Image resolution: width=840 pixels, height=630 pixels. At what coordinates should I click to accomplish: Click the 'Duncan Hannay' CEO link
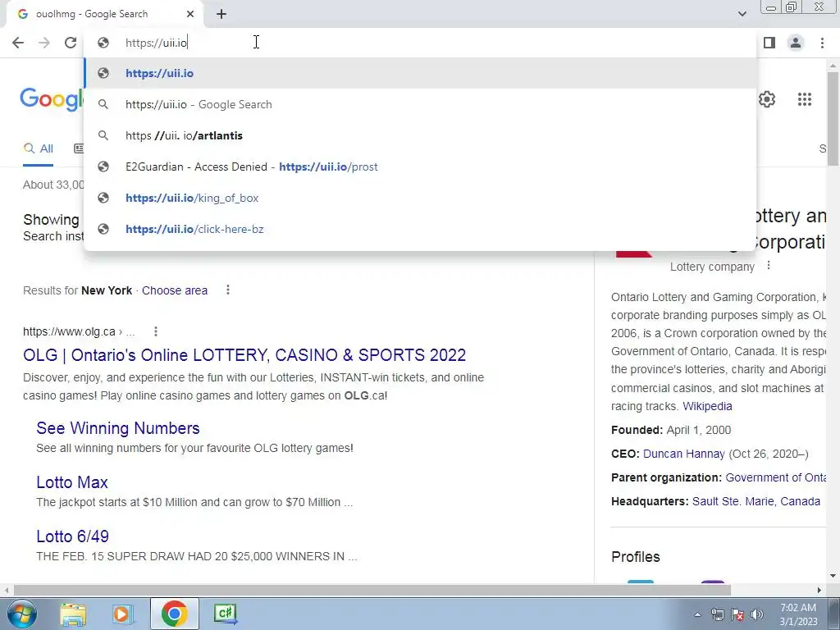683,454
